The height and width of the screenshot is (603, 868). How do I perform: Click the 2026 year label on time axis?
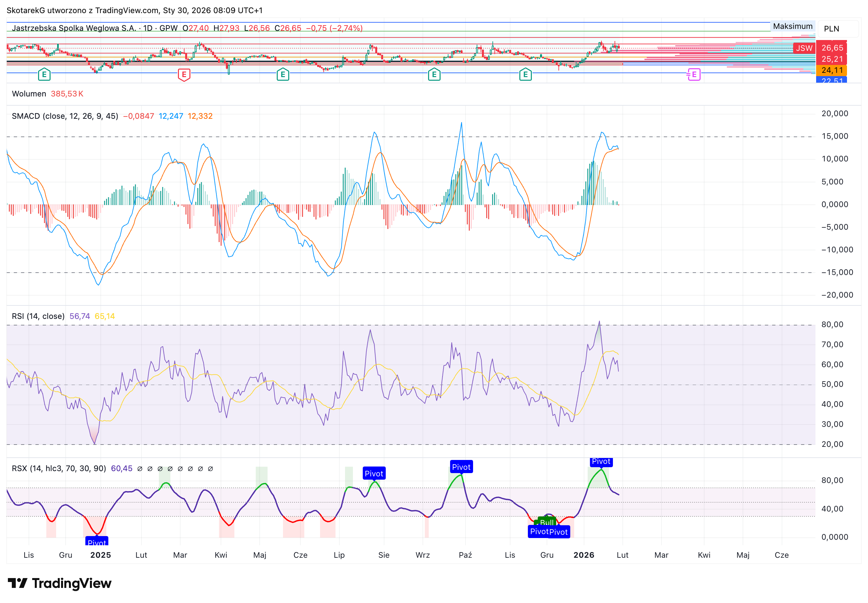pos(584,555)
